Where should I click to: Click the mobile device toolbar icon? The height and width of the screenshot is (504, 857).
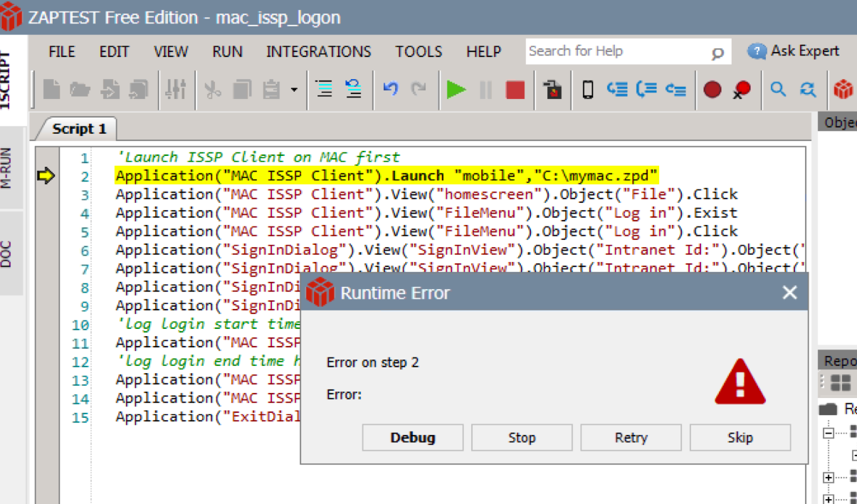click(588, 90)
